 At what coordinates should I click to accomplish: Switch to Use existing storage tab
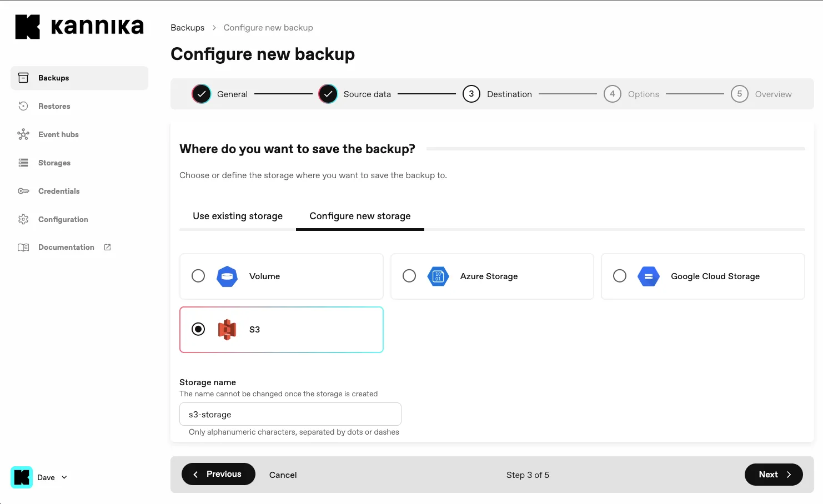pyautogui.click(x=237, y=216)
